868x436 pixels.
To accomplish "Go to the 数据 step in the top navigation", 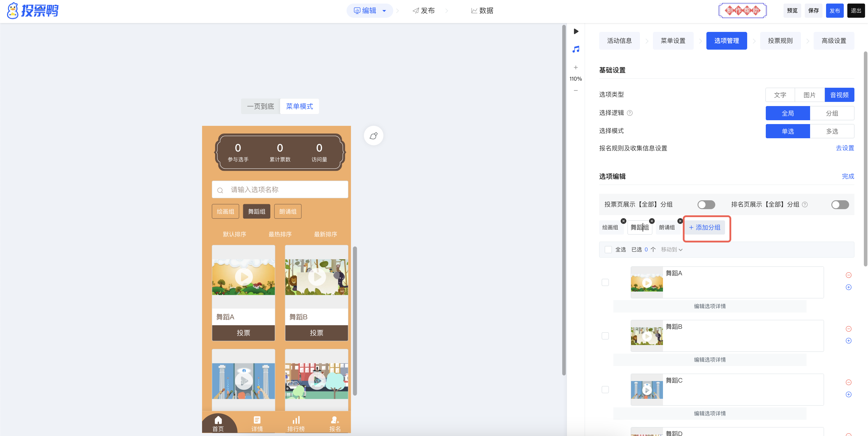I will pyautogui.click(x=482, y=11).
